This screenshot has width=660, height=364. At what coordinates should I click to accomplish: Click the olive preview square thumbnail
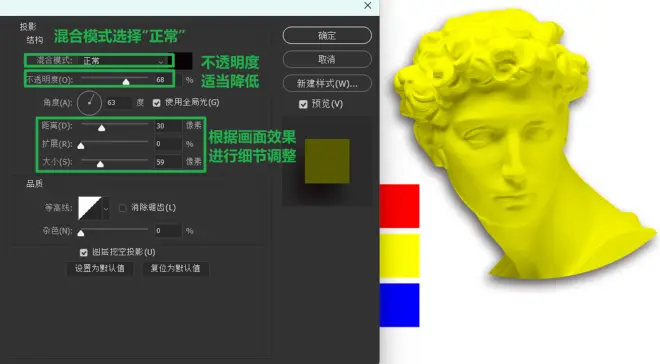(x=327, y=161)
